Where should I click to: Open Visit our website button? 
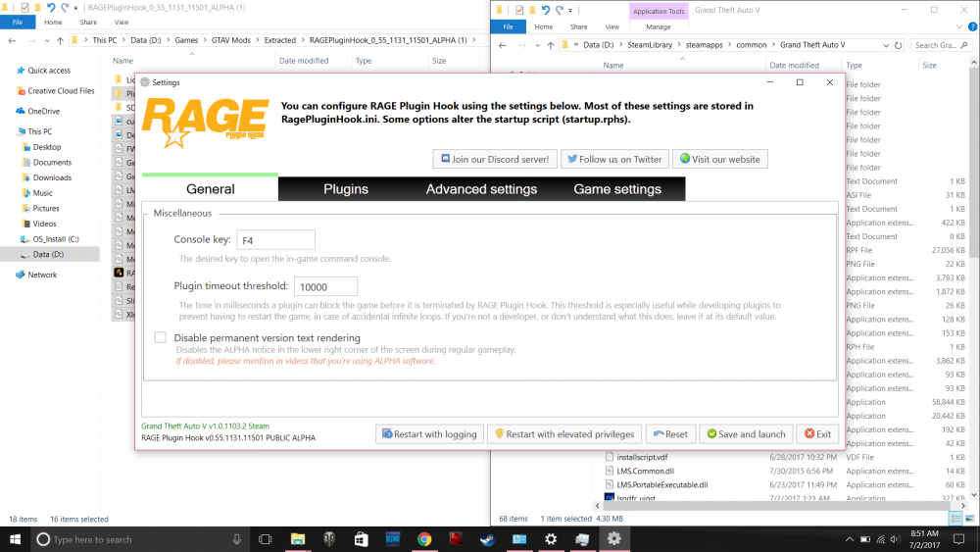(719, 159)
